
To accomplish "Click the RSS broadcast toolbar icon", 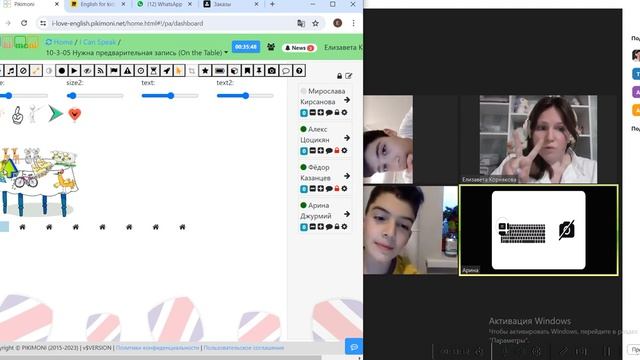I will pyautogui.click(x=100, y=71).
